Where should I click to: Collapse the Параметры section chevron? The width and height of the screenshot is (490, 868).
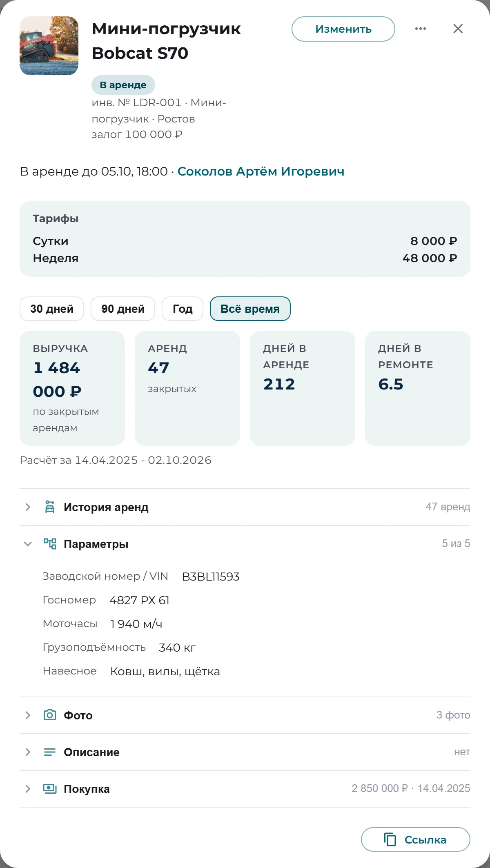pos(28,544)
